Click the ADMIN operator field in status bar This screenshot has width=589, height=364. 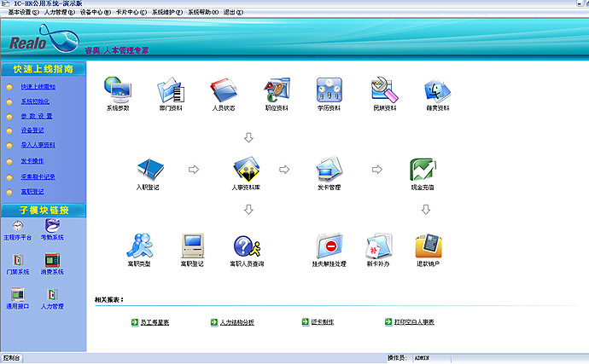[x=431, y=358]
